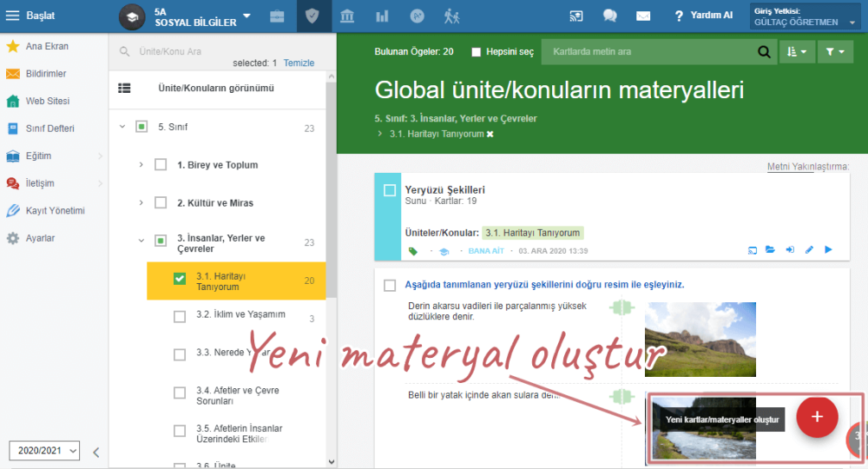Click the red plus create material button
The image size is (868, 469).
[x=817, y=417]
